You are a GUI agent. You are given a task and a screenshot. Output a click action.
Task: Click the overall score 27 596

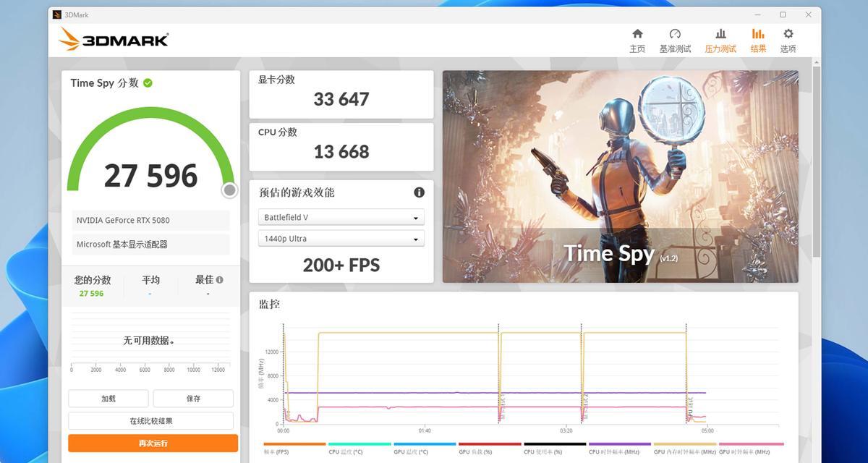click(150, 176)
